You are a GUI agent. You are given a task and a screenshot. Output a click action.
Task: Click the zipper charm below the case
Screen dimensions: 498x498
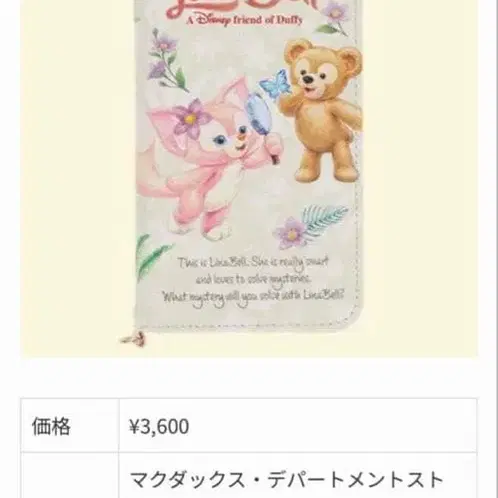[x=133, y=338]
